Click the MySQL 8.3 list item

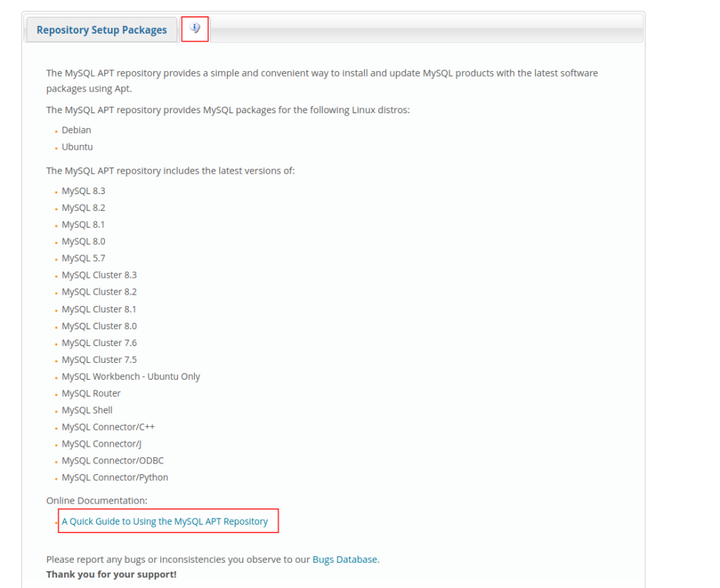tap(83, 190)
